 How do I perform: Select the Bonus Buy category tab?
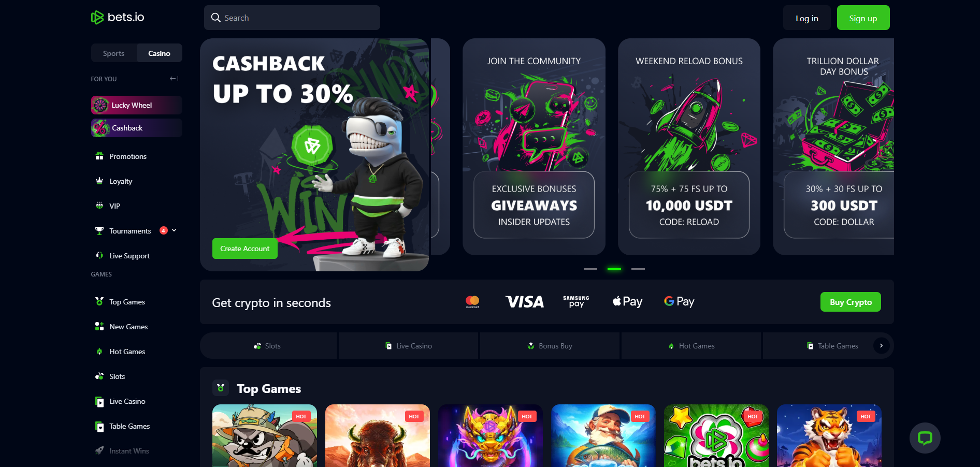click(x=550, y=346)
